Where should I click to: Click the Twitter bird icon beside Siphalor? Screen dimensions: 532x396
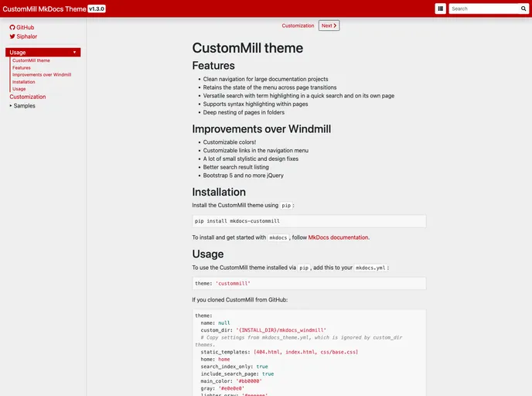click(12, 36)
